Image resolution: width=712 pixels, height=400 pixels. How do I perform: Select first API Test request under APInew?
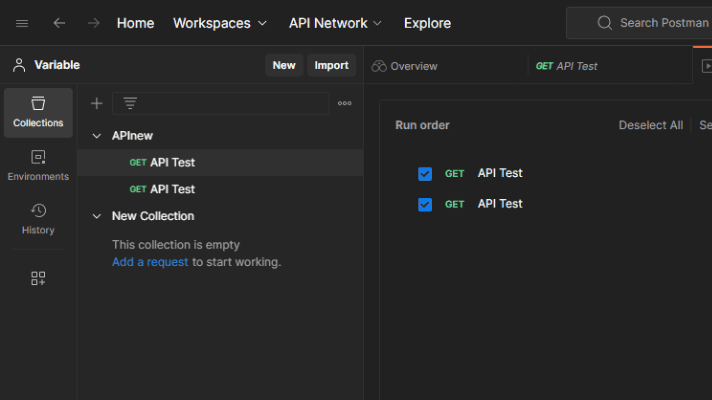pos(220,163)
